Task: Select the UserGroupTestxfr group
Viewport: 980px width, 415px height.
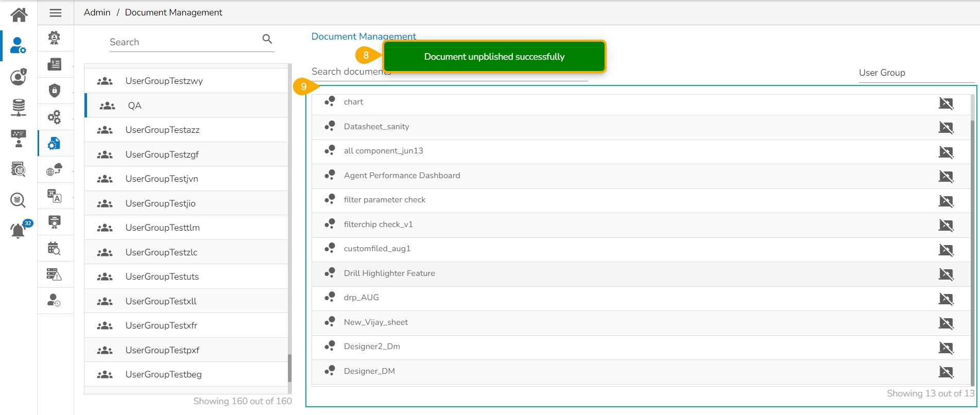Action: click(186, 325)
